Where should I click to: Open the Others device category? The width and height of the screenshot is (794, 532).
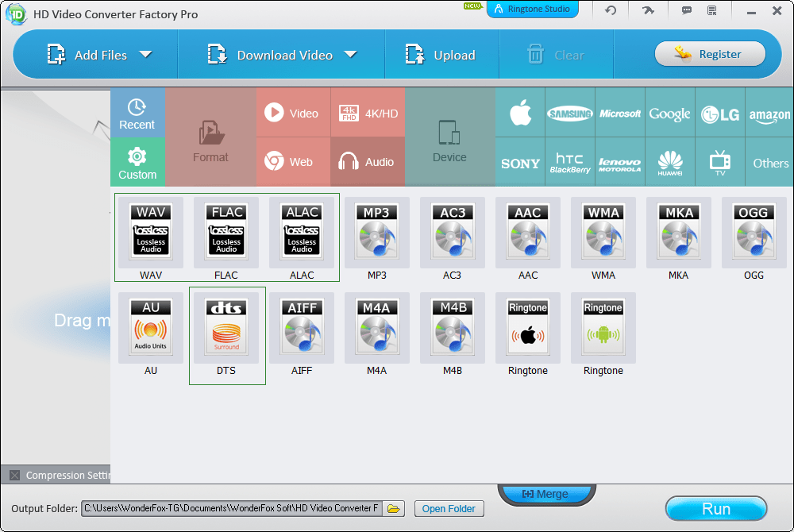tap(770, 162)
